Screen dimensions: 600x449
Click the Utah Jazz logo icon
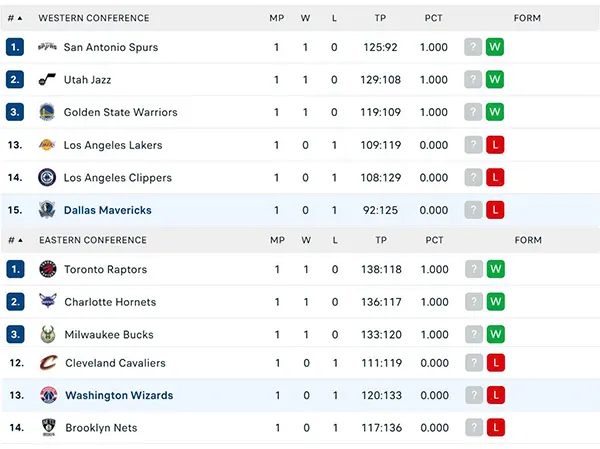47,79
